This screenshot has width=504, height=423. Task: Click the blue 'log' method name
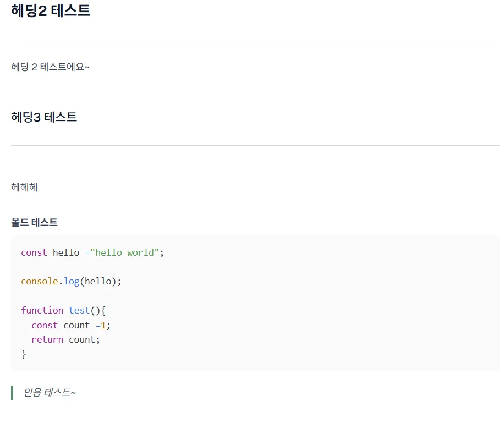tap(72, 281)
